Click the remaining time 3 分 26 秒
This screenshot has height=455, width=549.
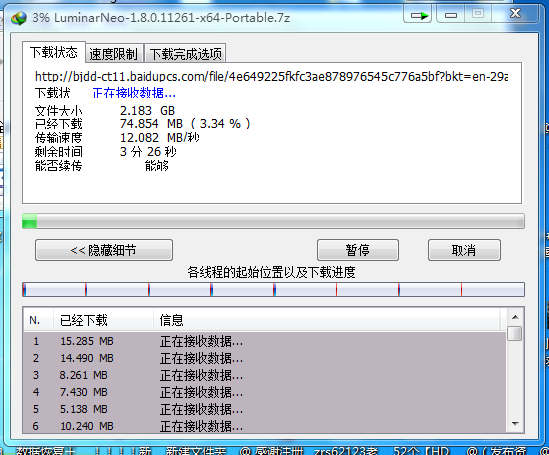pos(148,152)
